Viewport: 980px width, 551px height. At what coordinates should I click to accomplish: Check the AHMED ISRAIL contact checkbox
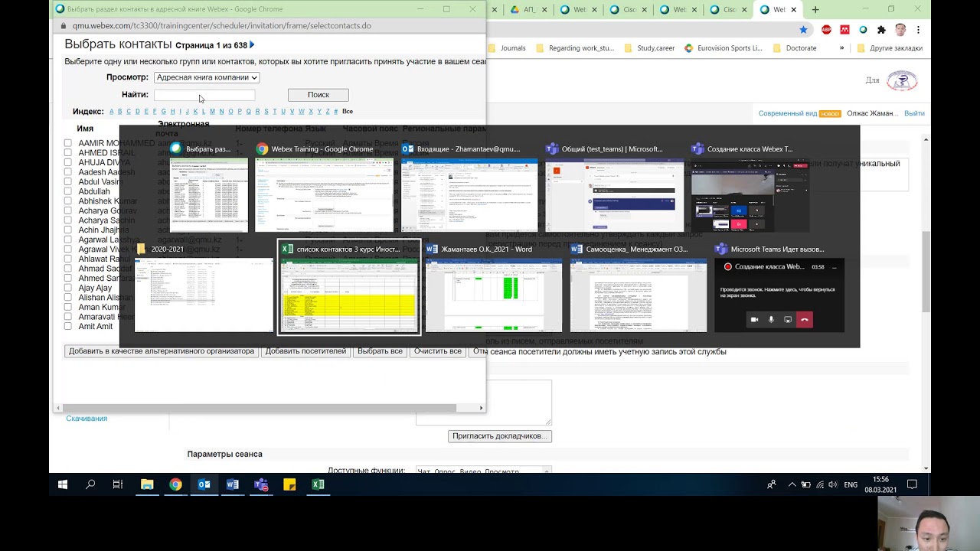pos(68,153)
